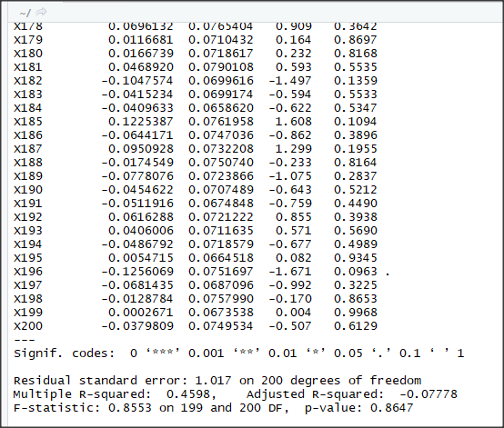Screen dimensions: 504x428
Task: Click t value 1.299 for X187
Action: click(294, 149)
